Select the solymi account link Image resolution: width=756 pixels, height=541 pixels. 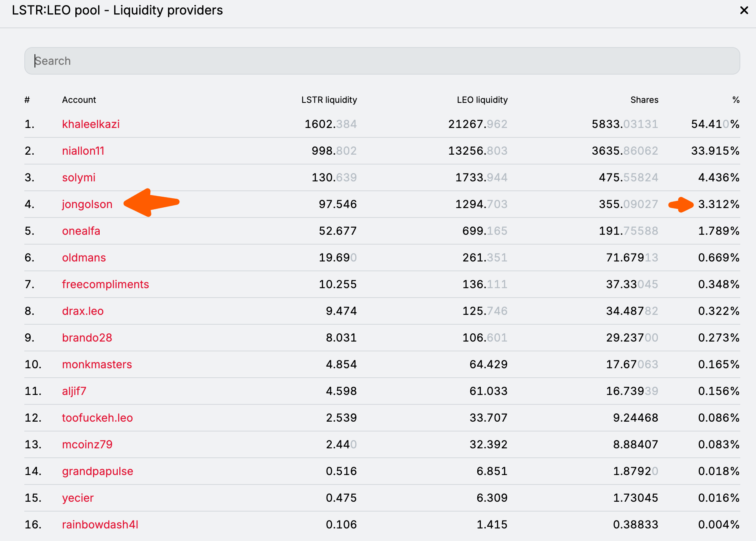coord(79,177)
